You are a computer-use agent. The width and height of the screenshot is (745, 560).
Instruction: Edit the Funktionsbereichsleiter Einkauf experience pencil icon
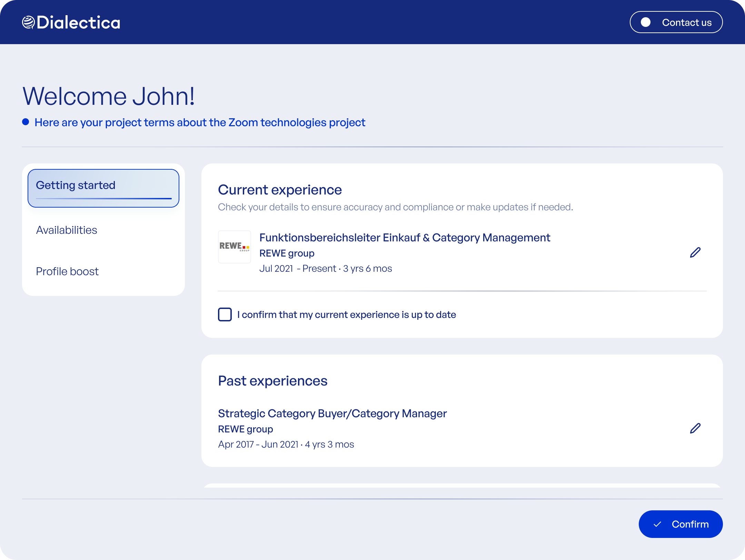point(695,252)
